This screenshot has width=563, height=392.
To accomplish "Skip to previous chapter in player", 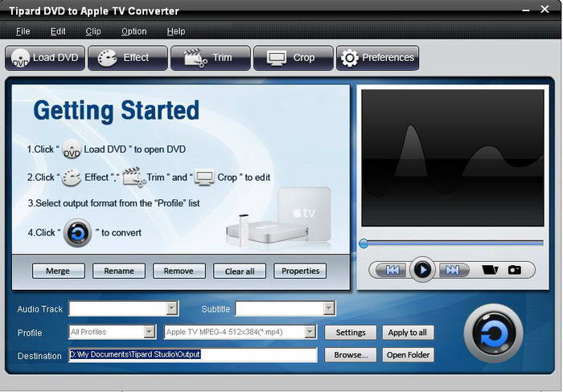I will click(x=392, y=270).
